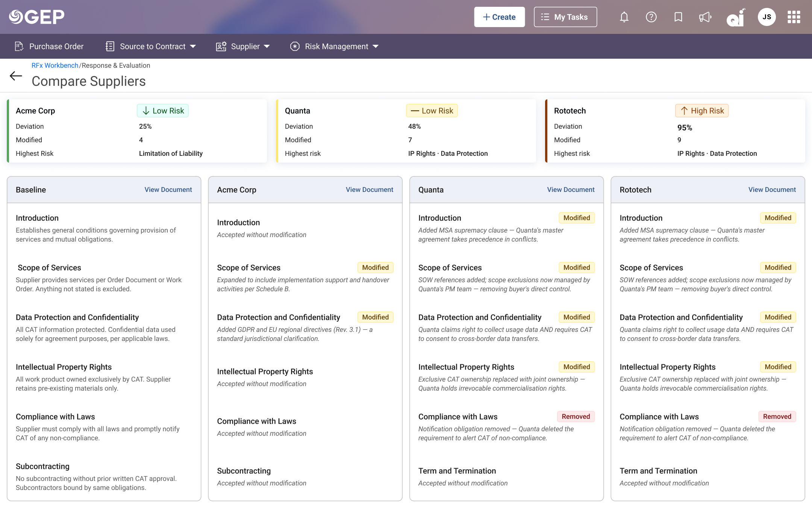Viewport: 812px width, 508px height.
Task: Click Modified badge on Rototech Scope of Services
Action: point(778,268)
